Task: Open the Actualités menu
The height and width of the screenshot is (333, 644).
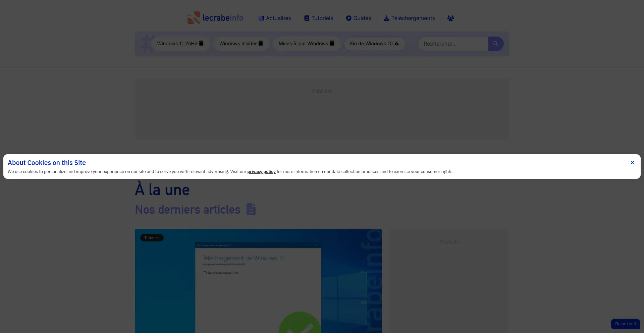Action: (275, 18)
